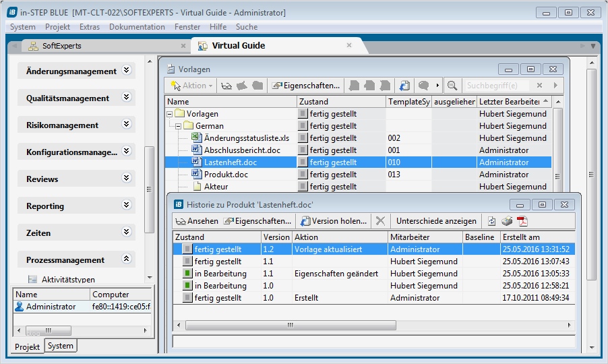
Task: Select the Projekt tab at bottom left
Action: pyautogui.click(x=27, y=346)
